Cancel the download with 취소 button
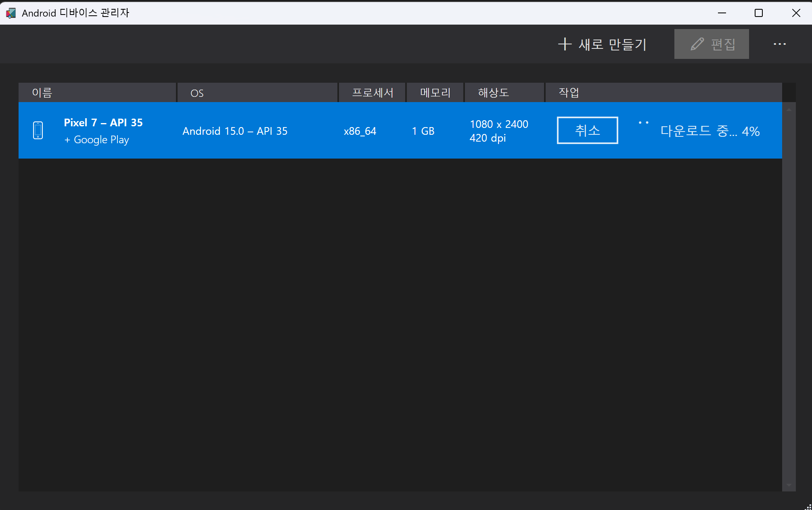Image resolution: width=812 pixels, height=510 pixels. 587,130
